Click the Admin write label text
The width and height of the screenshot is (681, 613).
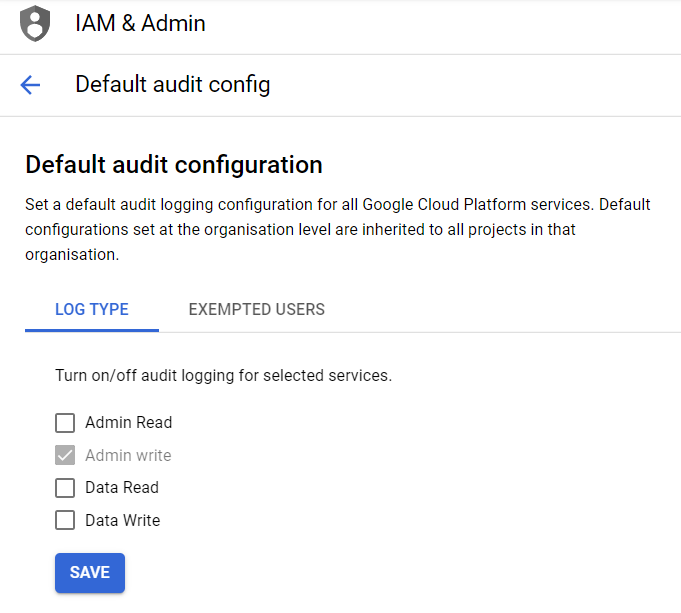click(128, 456)
